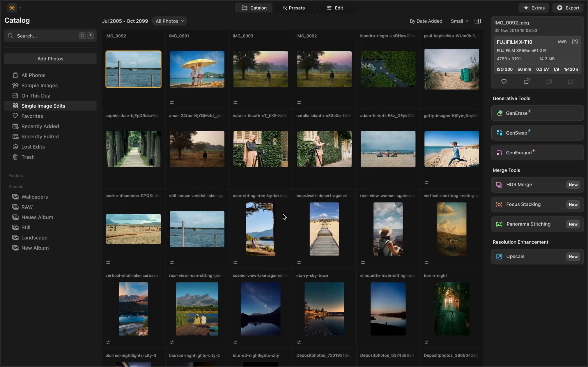This screenshot has width=588, height=367.
Task: Open Sample Images collection
Action: pyautogui.click(x=50, y=85)
